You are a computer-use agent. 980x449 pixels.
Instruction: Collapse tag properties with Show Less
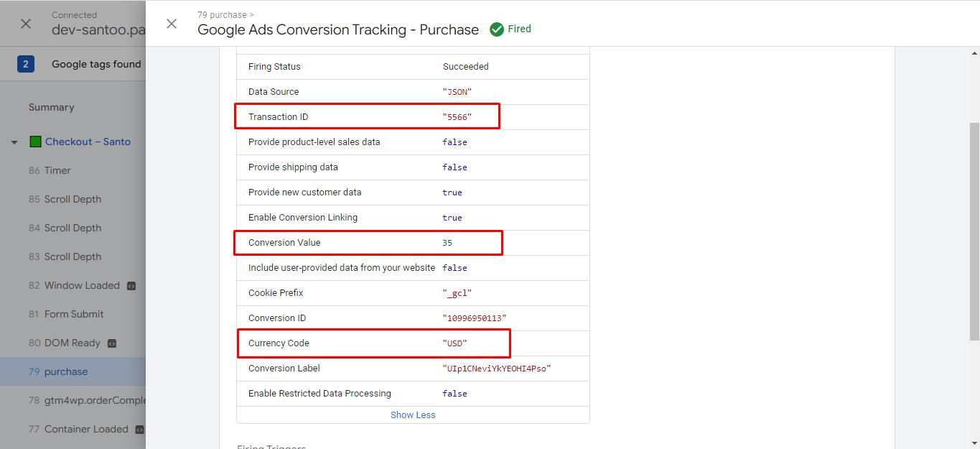pyautogui.click(x=413, y=415)
